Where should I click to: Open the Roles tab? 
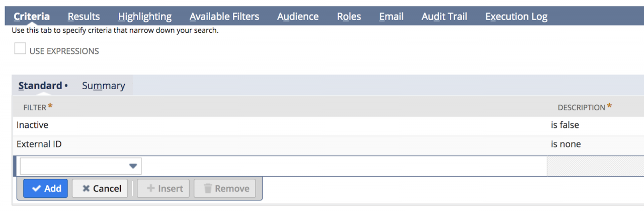point(349,17)
